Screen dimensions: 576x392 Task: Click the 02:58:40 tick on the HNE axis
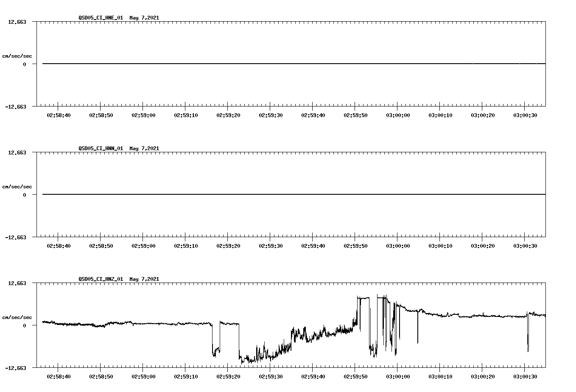[59, 114]
